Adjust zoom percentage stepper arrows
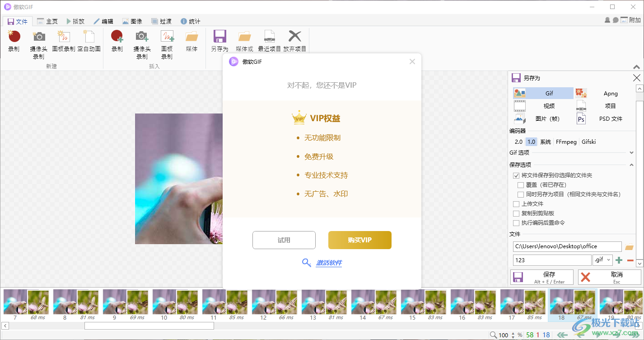644x340 pixels. (512, 335)
